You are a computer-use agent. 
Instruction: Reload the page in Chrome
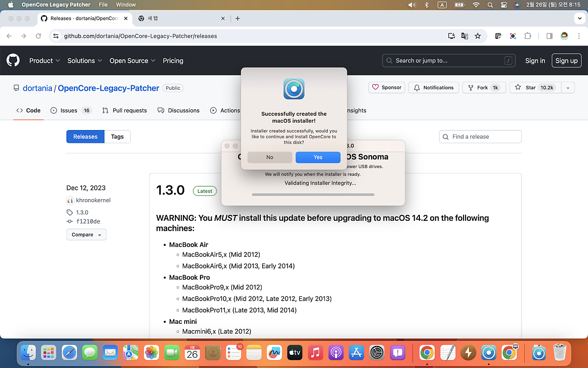(38, 36)
